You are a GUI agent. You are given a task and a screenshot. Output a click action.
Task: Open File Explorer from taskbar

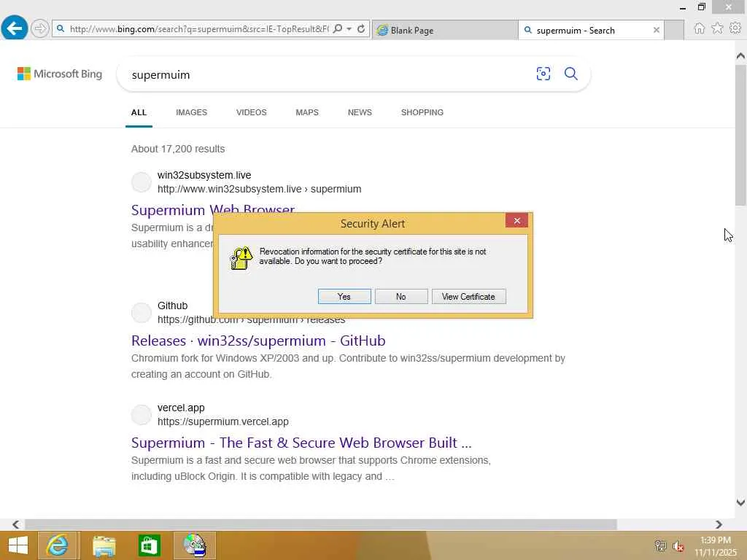[104, 545]
